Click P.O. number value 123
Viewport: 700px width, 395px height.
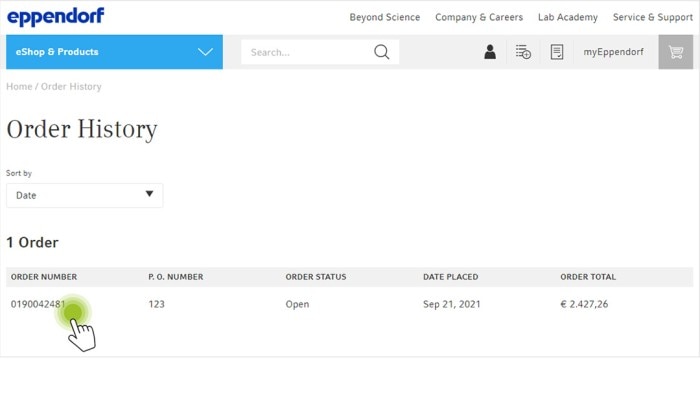coord(156,304)
